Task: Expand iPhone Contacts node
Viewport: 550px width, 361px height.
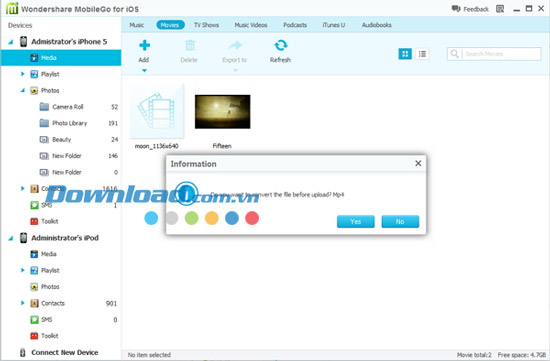Action: click(x=22, y=189)
